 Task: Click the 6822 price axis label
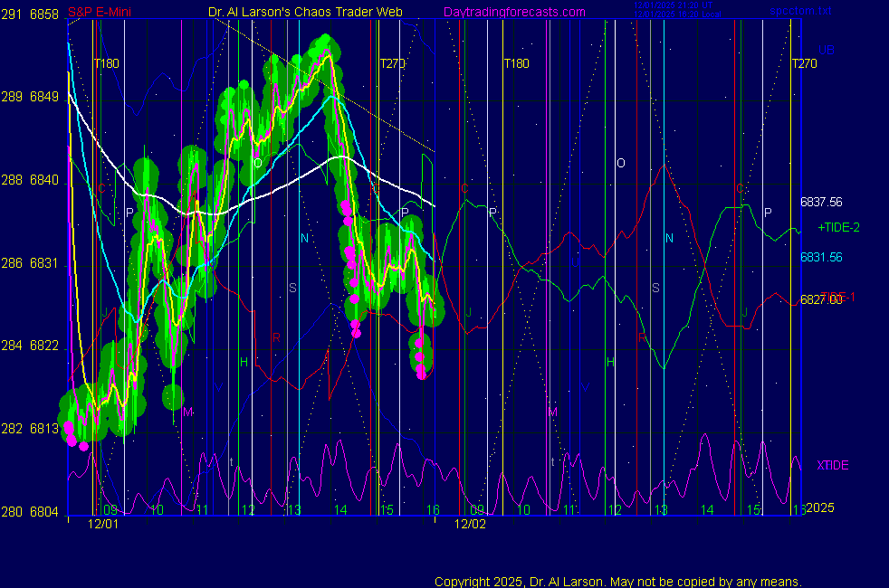pyautogui.click(x=44, y=346)
